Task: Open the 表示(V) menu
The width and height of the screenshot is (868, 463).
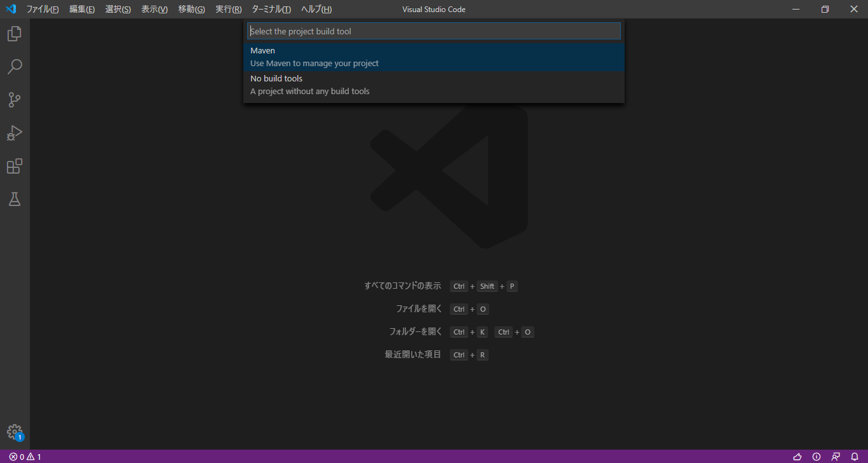Action: tap(154, 10)
